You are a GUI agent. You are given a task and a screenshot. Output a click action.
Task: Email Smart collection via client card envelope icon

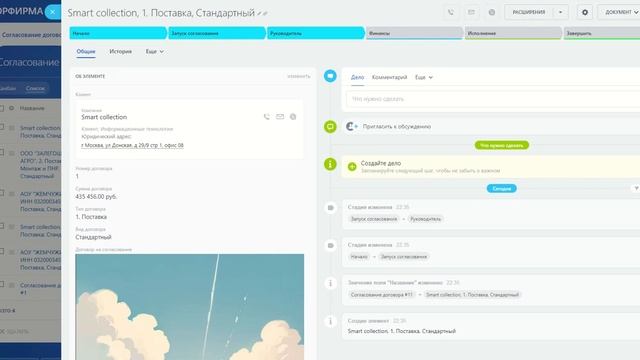point(280,117)
